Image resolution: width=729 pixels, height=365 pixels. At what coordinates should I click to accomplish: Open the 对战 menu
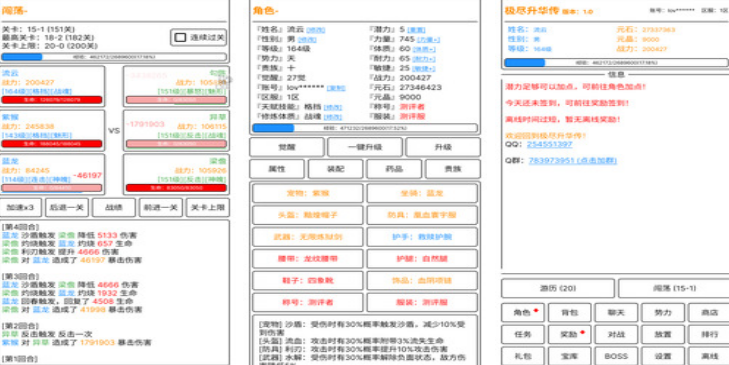coord(616,334)
